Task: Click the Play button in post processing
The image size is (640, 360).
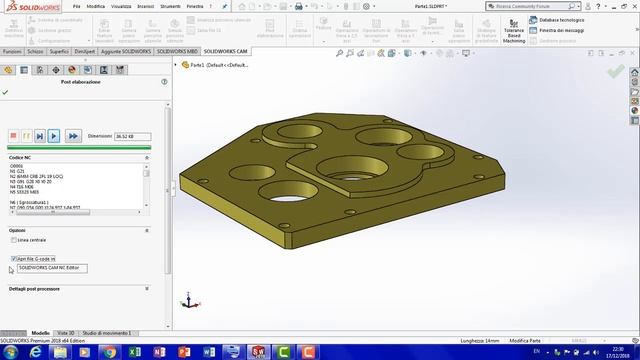Action: pyautogui.click(x=54, y=136)
